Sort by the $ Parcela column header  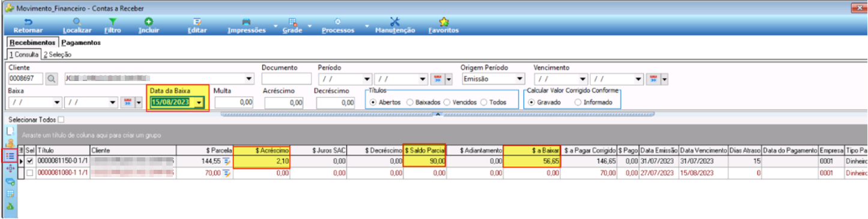(205, 150)
